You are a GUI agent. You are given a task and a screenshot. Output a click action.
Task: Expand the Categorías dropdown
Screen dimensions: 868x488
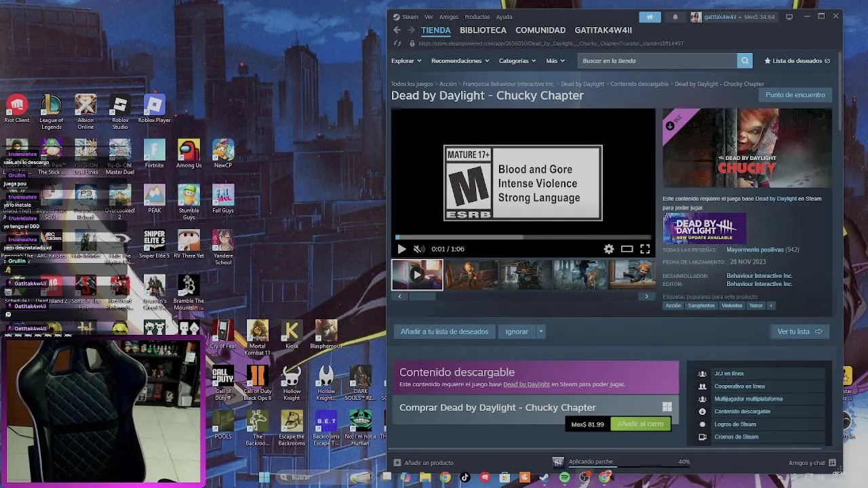[517, 60]
